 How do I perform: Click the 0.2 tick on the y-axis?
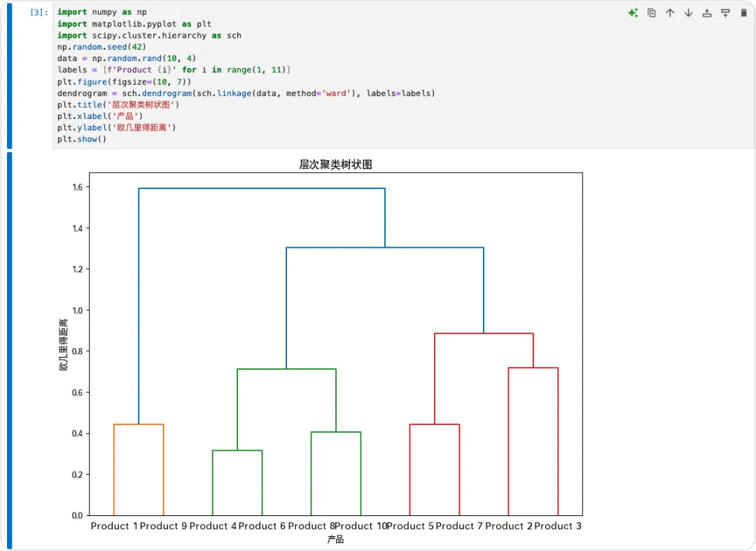pyautogui.click(x=78, y=475)
